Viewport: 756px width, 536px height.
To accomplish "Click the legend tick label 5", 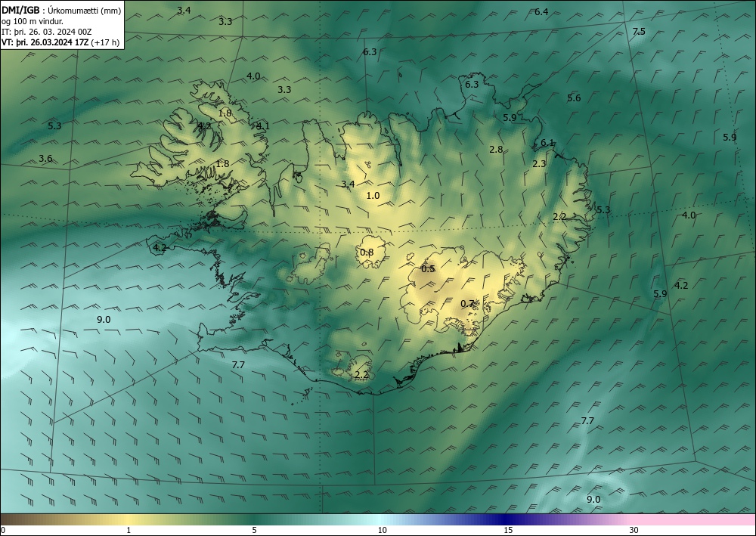I will tap(254, 531).
